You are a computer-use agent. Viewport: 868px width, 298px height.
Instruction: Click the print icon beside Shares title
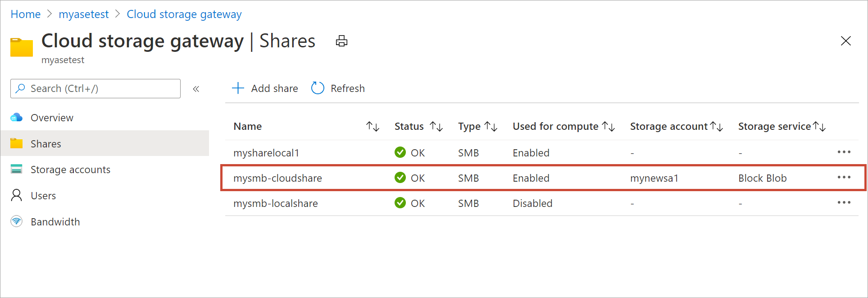(x=341, y=41)
